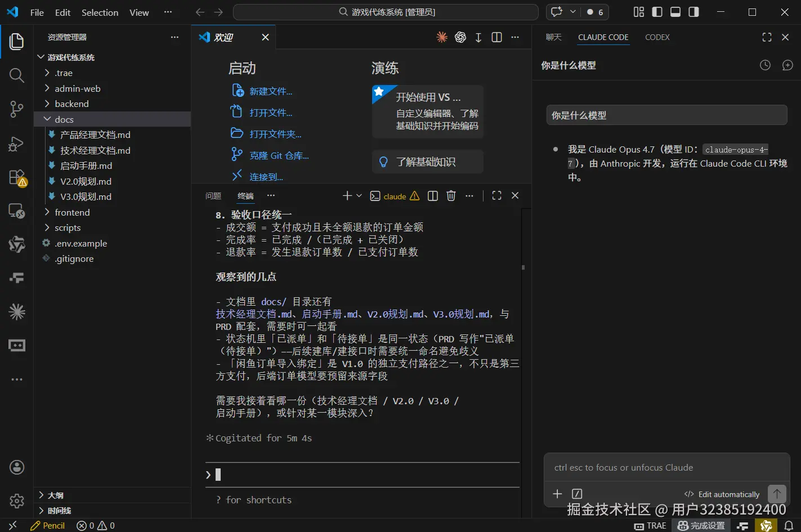Open the Edit menu
This screenshot has height=532, width=801.
point(63,12)
